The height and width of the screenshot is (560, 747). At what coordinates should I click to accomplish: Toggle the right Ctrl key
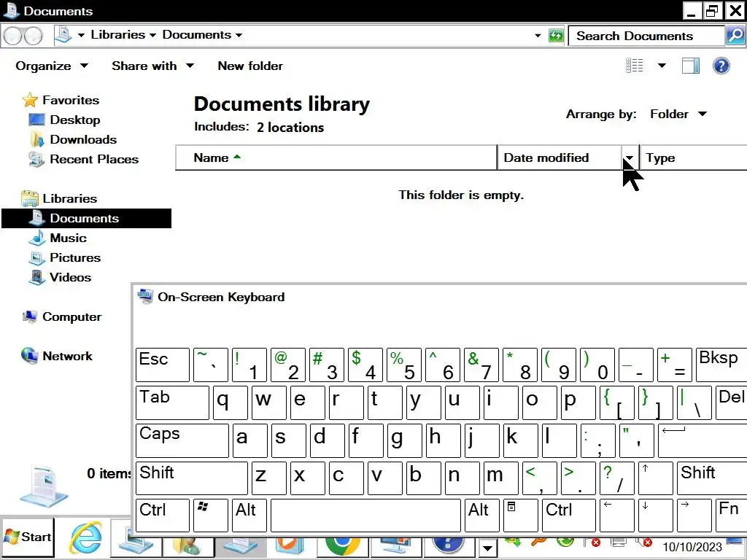click(x=569, y=516)
